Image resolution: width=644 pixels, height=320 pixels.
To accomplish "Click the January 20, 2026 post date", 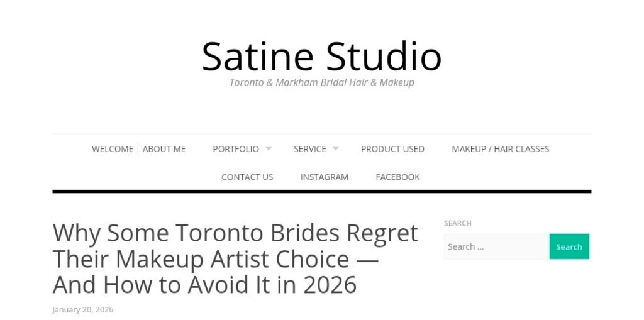I will (82, 309).
